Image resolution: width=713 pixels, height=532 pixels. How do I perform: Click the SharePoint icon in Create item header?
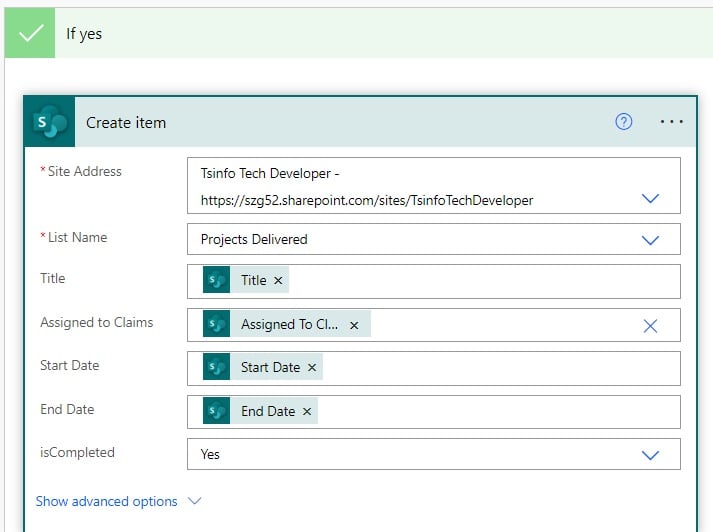tap(50, 122)
